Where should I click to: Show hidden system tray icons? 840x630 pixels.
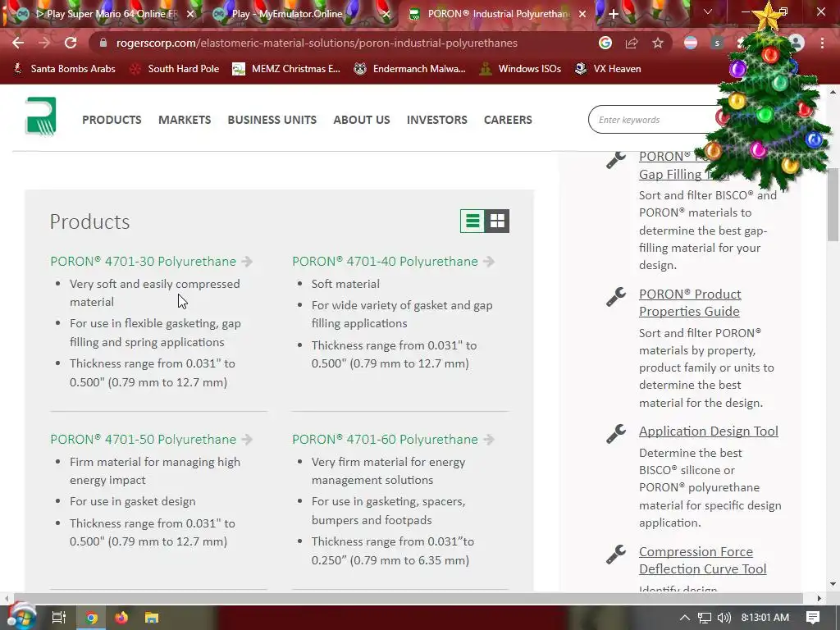point(684,618)
